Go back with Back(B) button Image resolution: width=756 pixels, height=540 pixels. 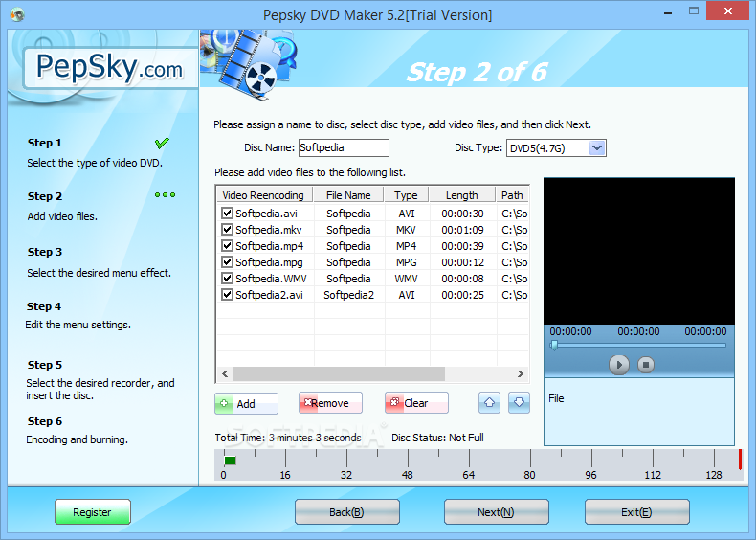pyautogui.click(x=347, y=512)
